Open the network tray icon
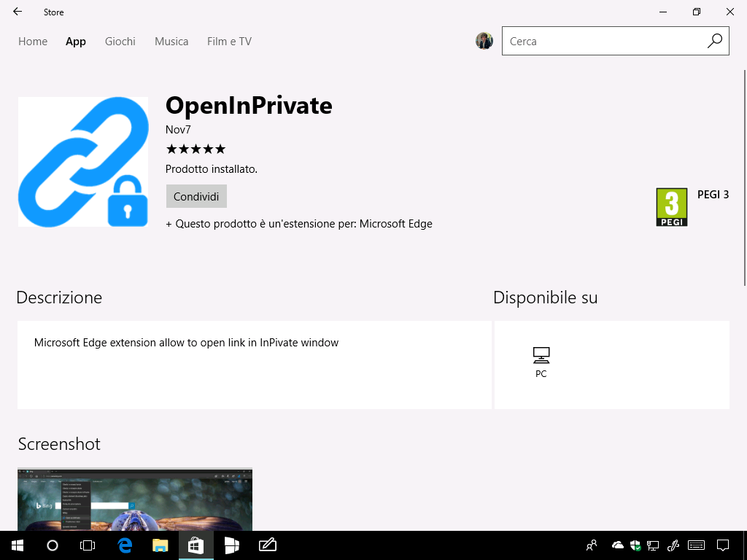Image resolution: width=747 pixels, height=560 pixels. coord(653,545)
